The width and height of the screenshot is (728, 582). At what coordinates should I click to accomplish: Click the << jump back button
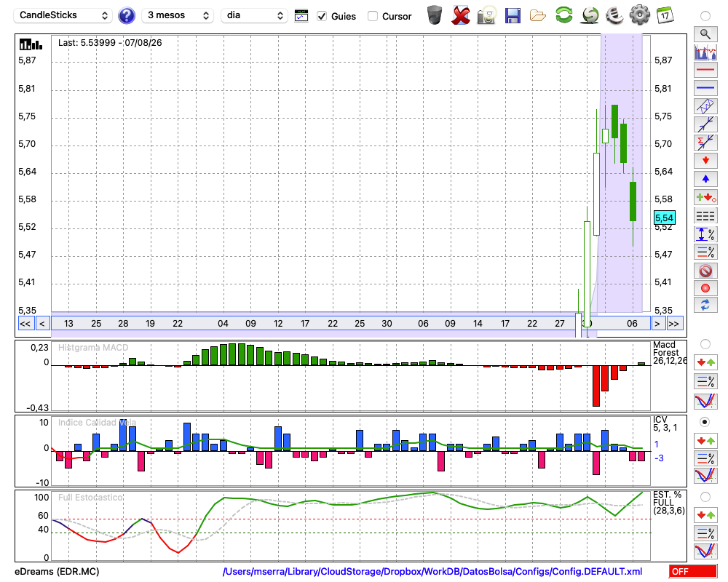coord(25,324)
